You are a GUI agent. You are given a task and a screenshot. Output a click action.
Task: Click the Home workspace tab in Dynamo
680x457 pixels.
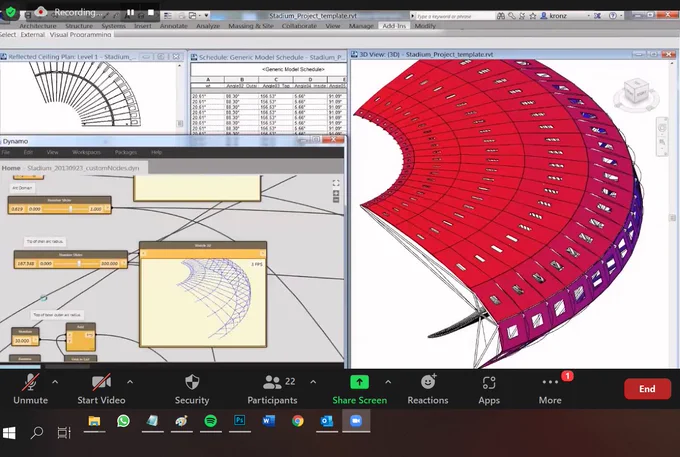11,168
